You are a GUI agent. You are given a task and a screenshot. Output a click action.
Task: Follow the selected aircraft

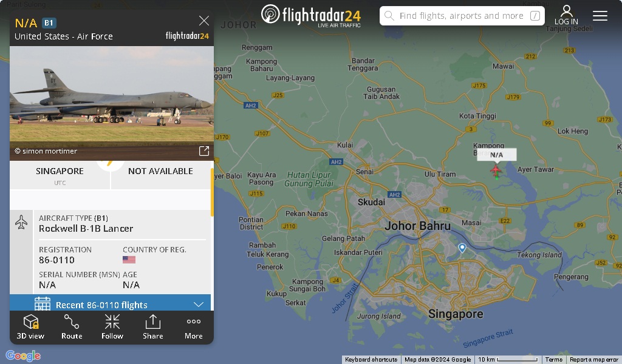coord(112,327)
